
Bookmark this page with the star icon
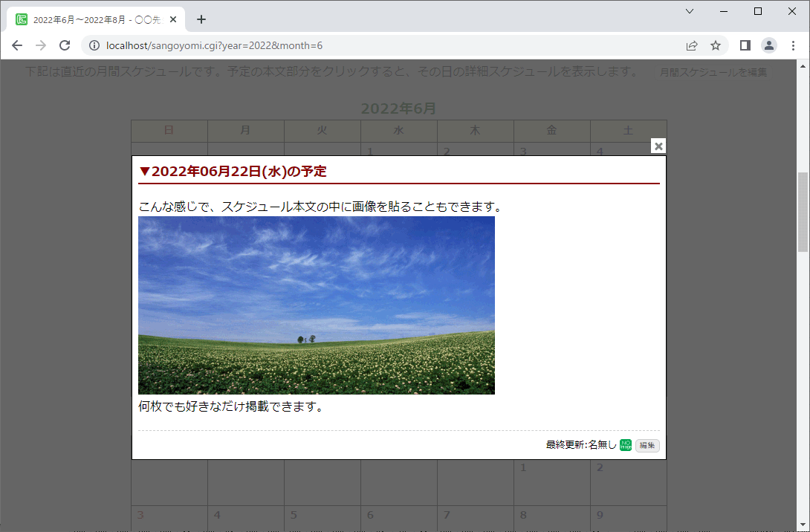pos(716,45)
